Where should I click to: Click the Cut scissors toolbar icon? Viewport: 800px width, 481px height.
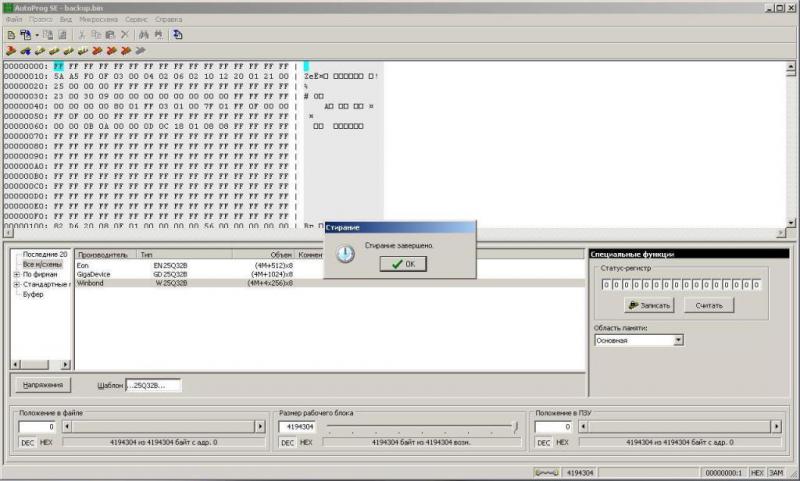pyautogui.click(x=82, y=35)
